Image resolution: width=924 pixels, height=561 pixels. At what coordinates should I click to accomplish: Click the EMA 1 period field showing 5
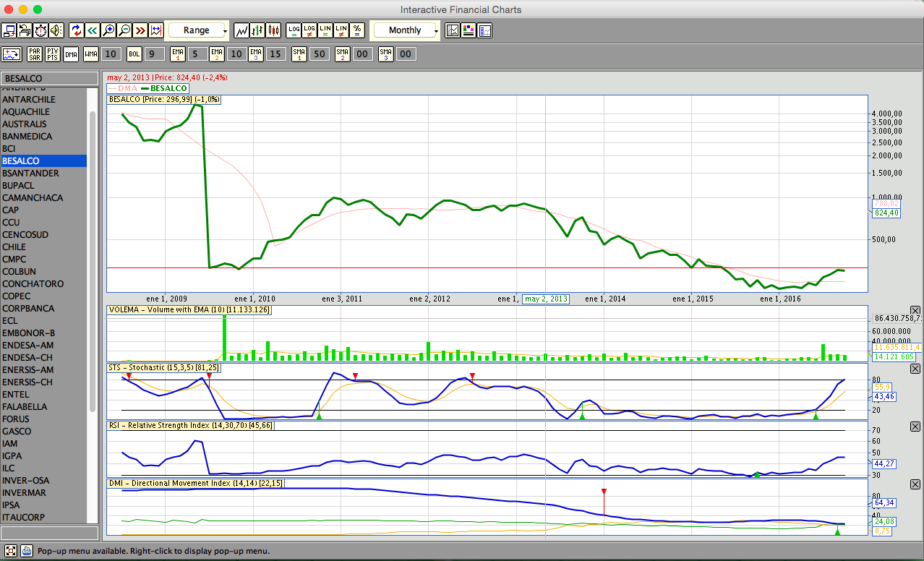(x=197, y=54)
